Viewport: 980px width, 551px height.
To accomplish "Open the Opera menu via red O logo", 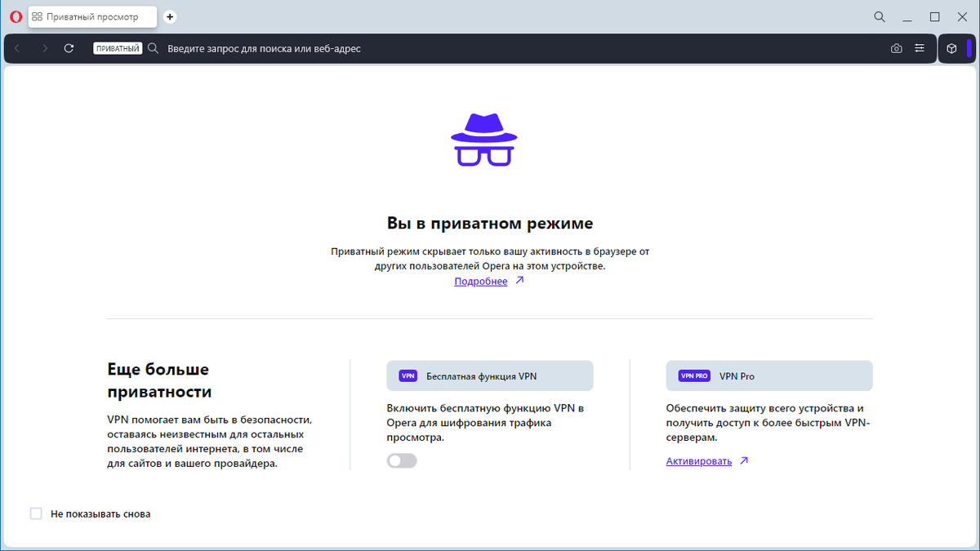I will pos(16,16).
